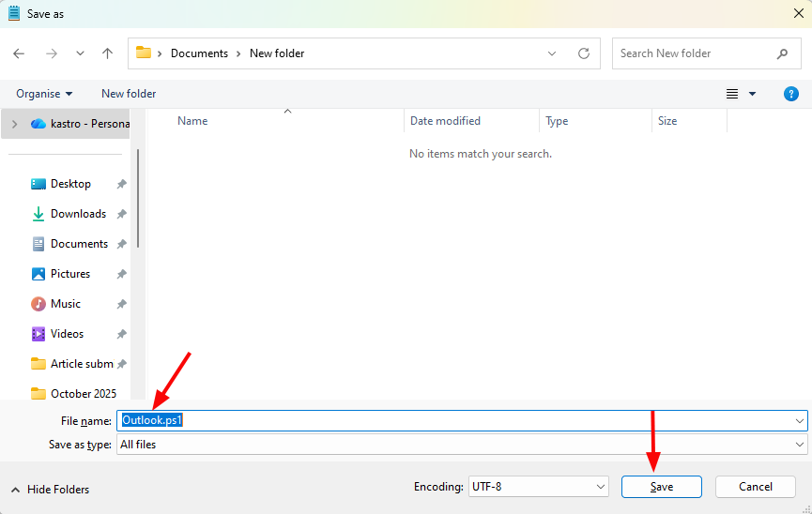Open the Organise menu
Image resolution: width=812 pixels, height=514 pixels.
click(44, 94)
